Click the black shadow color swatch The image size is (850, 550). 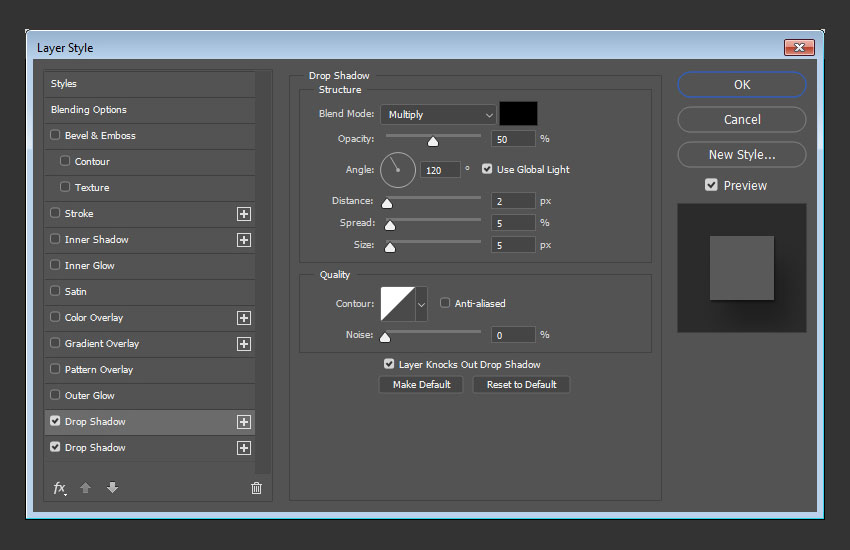518,114
